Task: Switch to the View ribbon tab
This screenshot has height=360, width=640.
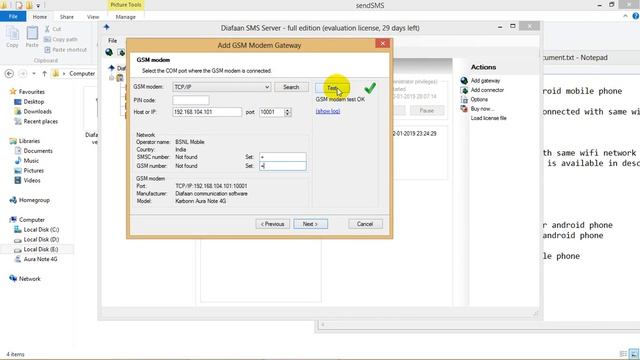Action: pos(93,17)
